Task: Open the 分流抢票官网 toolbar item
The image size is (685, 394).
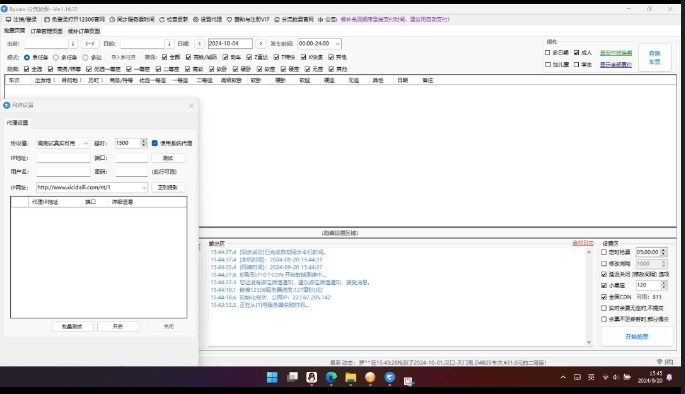Action: [x=294, y=19]
